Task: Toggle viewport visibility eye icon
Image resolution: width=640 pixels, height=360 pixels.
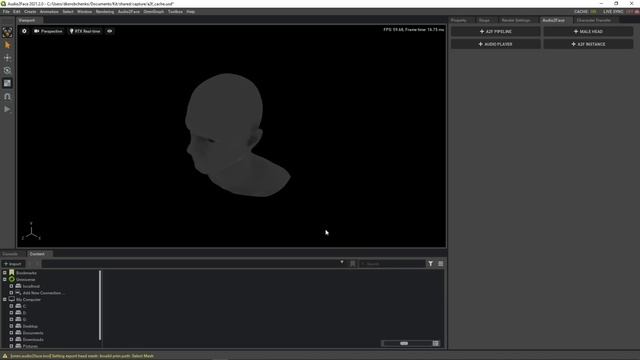Action: tap(110, 31)
